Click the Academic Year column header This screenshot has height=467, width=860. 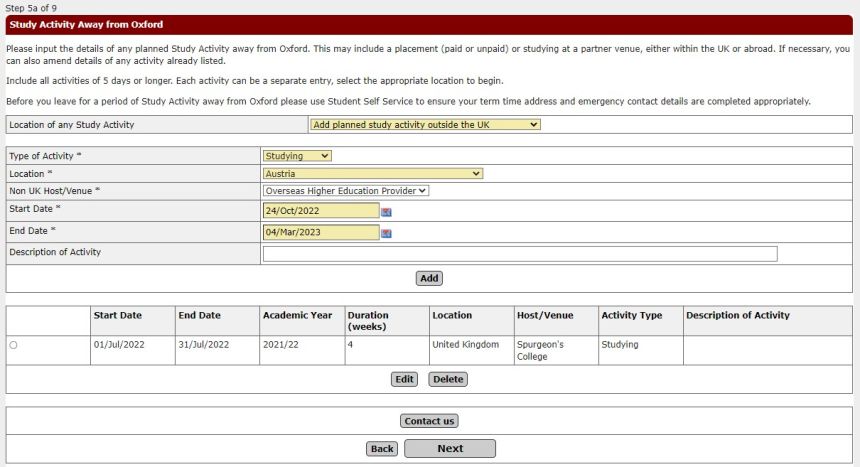pyautogui.click(x=297, y=315)
